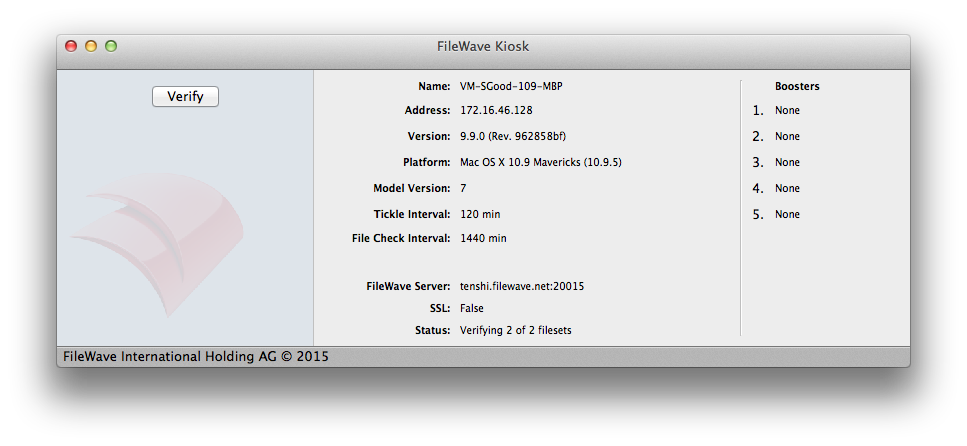Click the version text 9.9.0 (Rev. 962858bf)
Screen dimensions: 967x446
pyautogui.click(x=512, y=136)
